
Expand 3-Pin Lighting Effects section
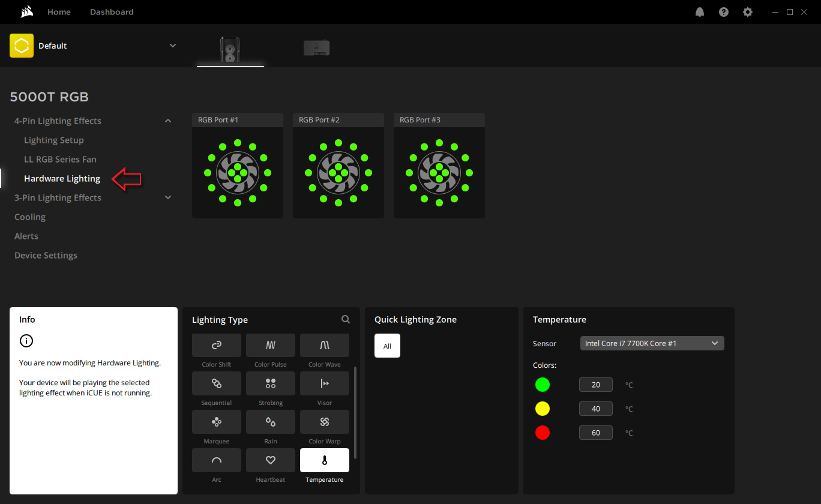tap(168, 197)
